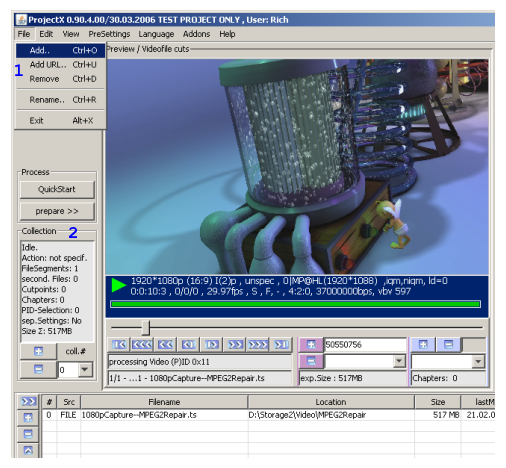
Task: Remove file with minus icon beside table
Action: point(28,434)
